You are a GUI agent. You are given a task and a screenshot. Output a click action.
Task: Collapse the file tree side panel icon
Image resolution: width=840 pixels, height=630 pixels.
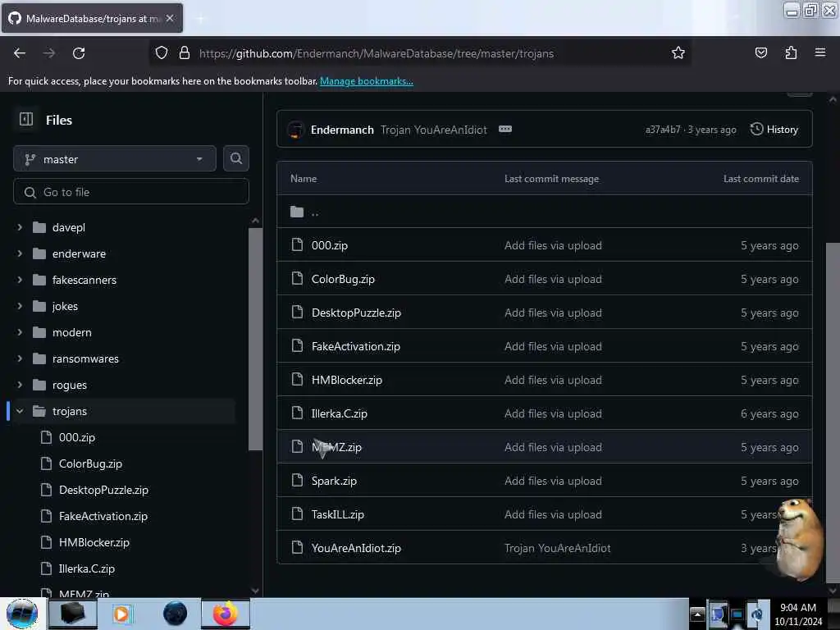(26, 120)
